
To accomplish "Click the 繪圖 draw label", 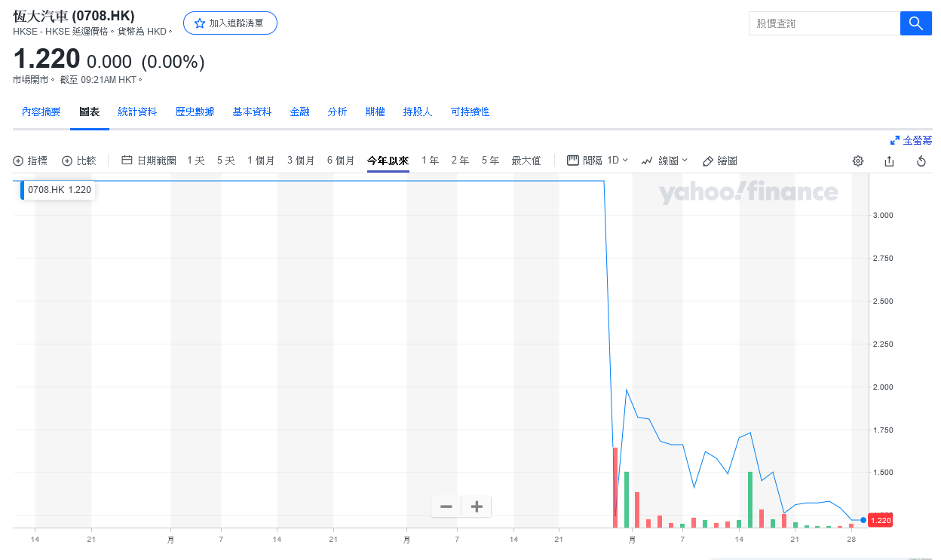I will pyautogui.click(x=728, y=161).
